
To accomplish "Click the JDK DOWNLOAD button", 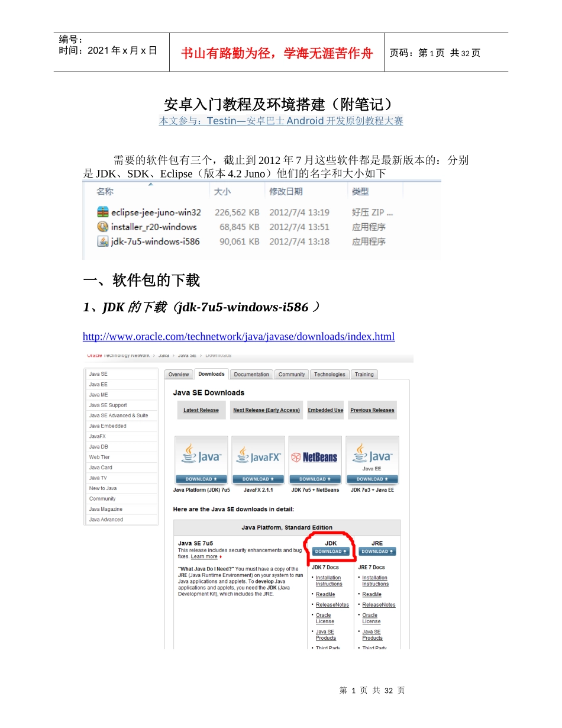I will pos(331,551).
